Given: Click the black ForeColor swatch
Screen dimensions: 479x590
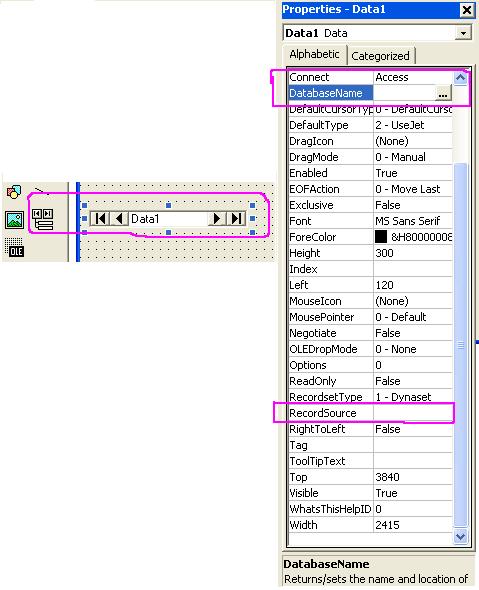Looking at the screenshot, I should point(381,237).
